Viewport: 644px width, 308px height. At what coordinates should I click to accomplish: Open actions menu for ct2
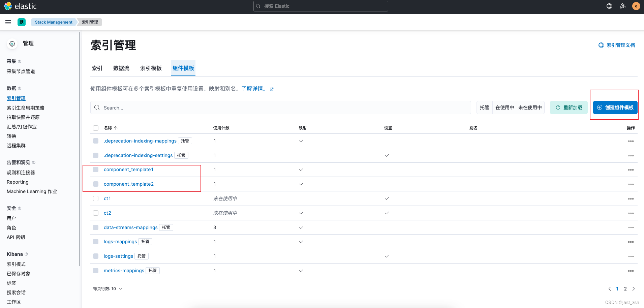(x=631, y=213)
